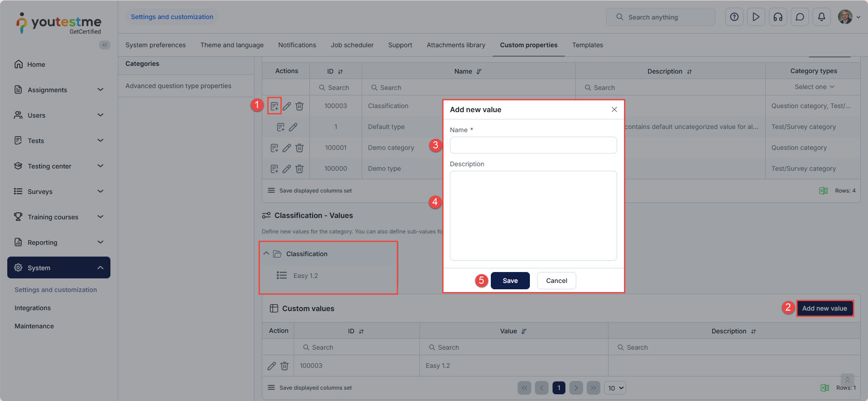
Task: Click the headset support icon
Action: coord(778,17)
